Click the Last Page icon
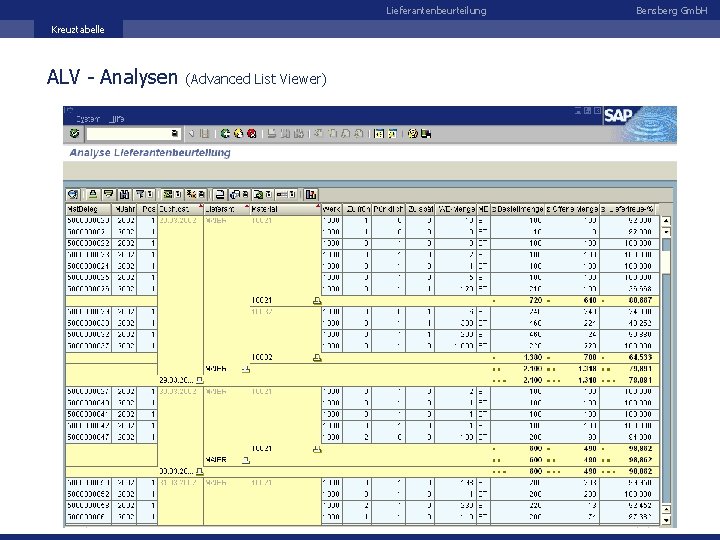The width and height of the screenshot is (720, 540). 359,134
